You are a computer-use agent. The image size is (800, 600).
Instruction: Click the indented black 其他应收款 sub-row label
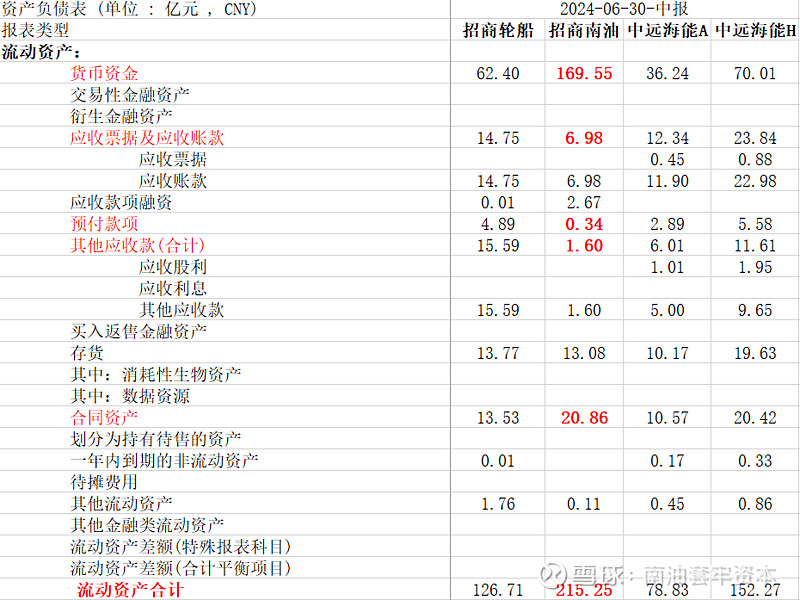coord(182,310)
